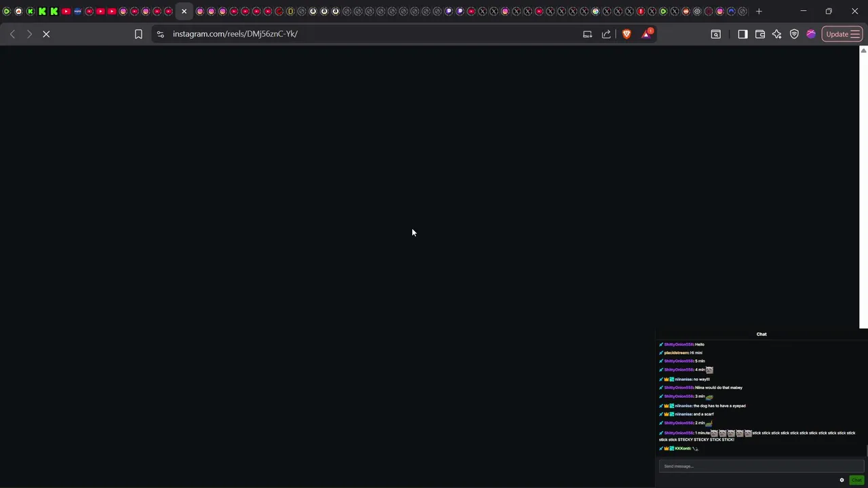The height and width of the screenshot is (488, 868).
Task: Click the "Chat" panel header
Action: tap(762, 334)
